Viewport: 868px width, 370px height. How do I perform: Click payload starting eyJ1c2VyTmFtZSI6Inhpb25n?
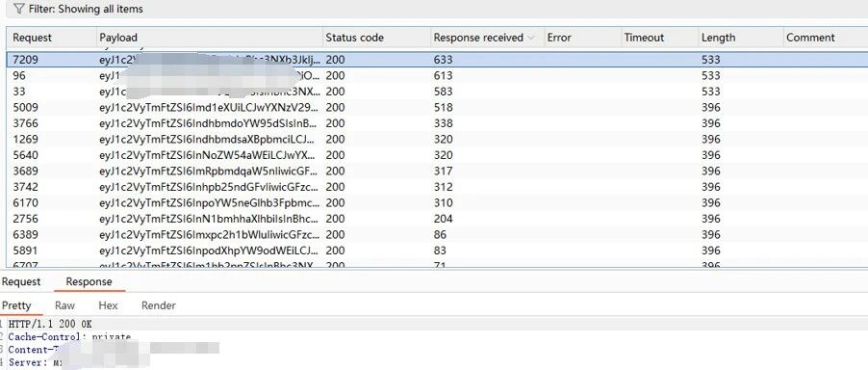[x=209, y=187]
